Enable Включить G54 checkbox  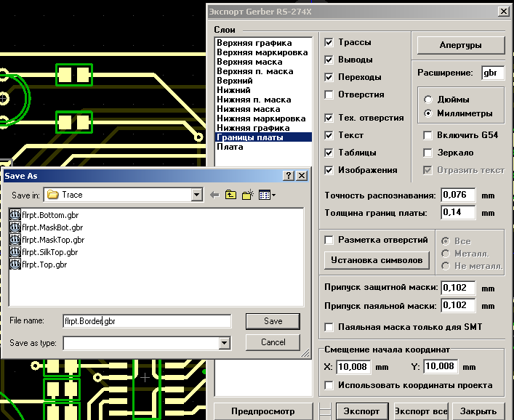coord(427,135)
